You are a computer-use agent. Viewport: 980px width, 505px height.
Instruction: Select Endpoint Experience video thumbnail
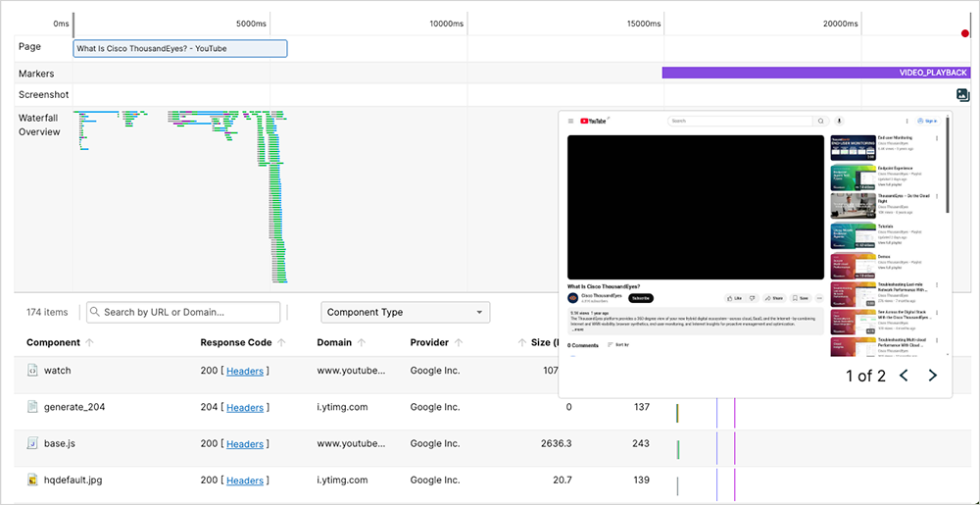coord(853,177)
